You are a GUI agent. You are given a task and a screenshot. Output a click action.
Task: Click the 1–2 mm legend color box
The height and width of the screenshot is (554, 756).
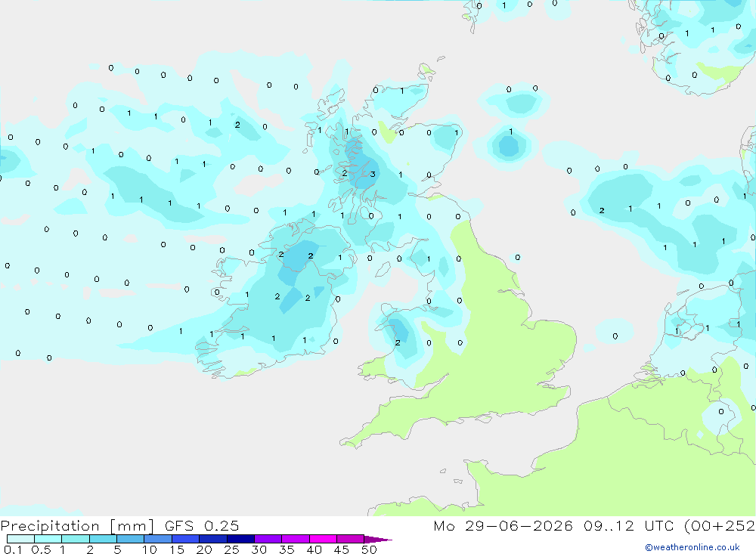pos(75,539)
